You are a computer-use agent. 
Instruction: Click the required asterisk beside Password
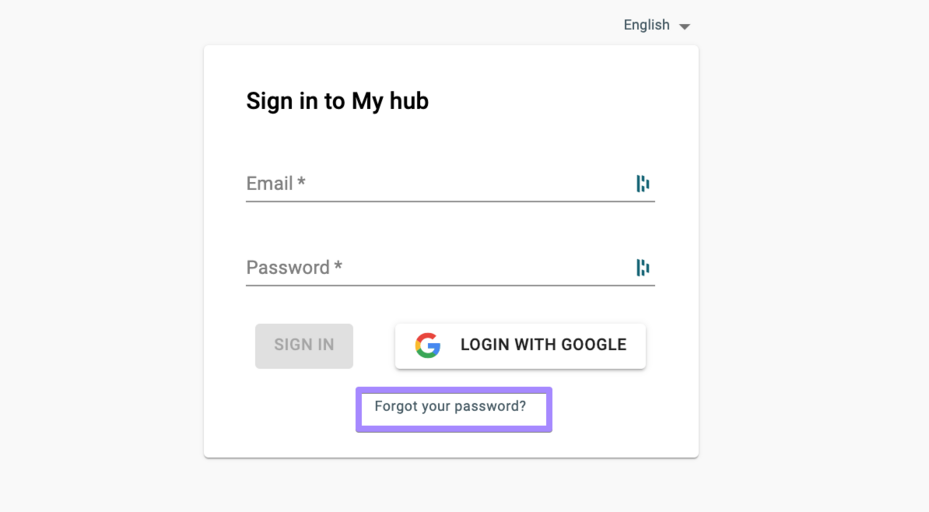click(x=338, y=266)
